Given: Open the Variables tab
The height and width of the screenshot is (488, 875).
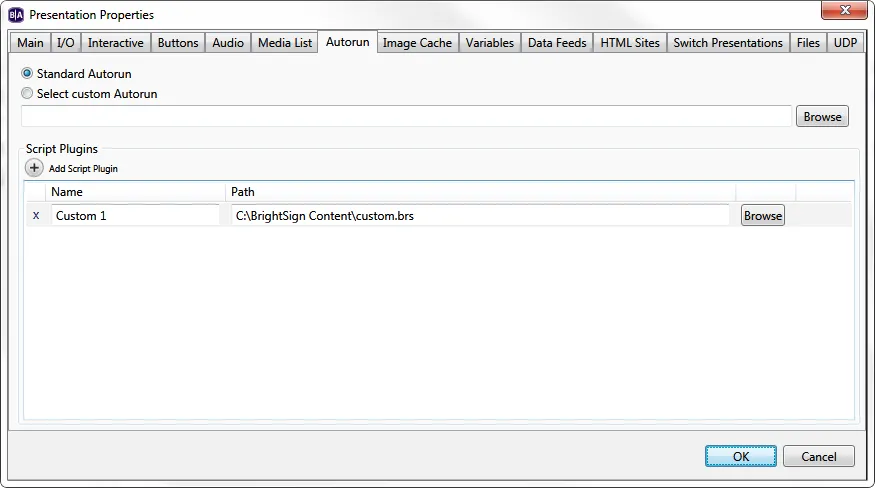Looking at the screenshot, I should (x=490, y=43).
